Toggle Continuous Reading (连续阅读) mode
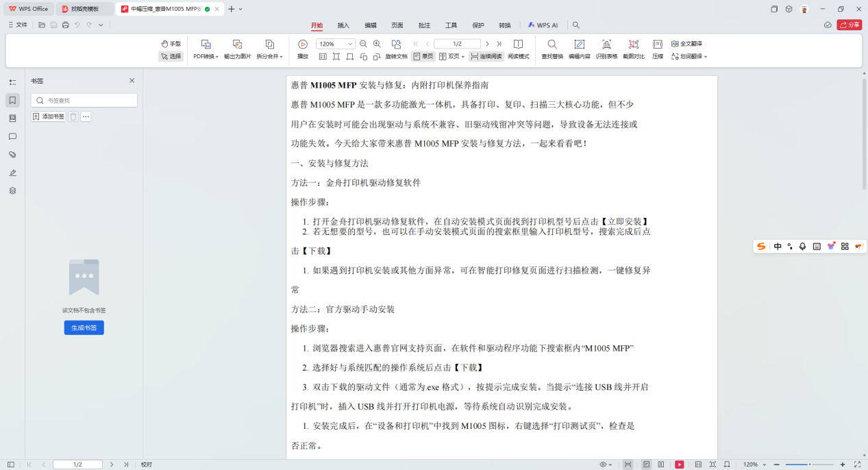Image resolution: width=868 pixels, height=470 pixels. click(x=486, y=56)
